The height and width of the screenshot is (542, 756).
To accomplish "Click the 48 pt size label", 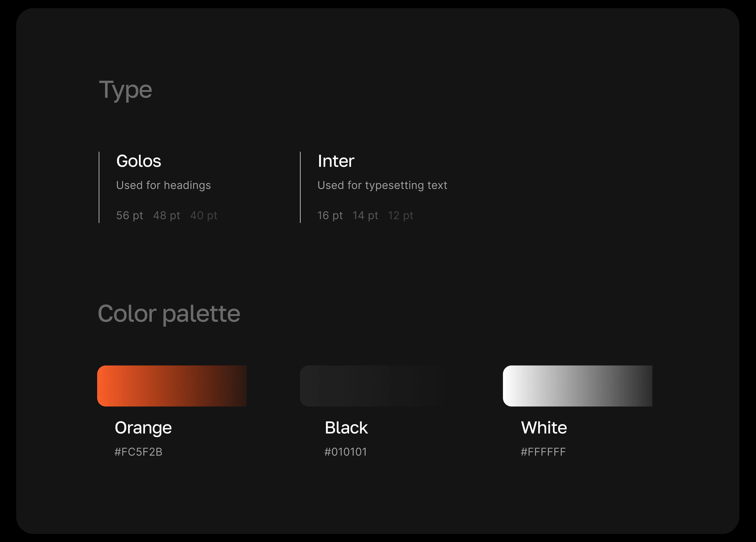I will point(166,215).
